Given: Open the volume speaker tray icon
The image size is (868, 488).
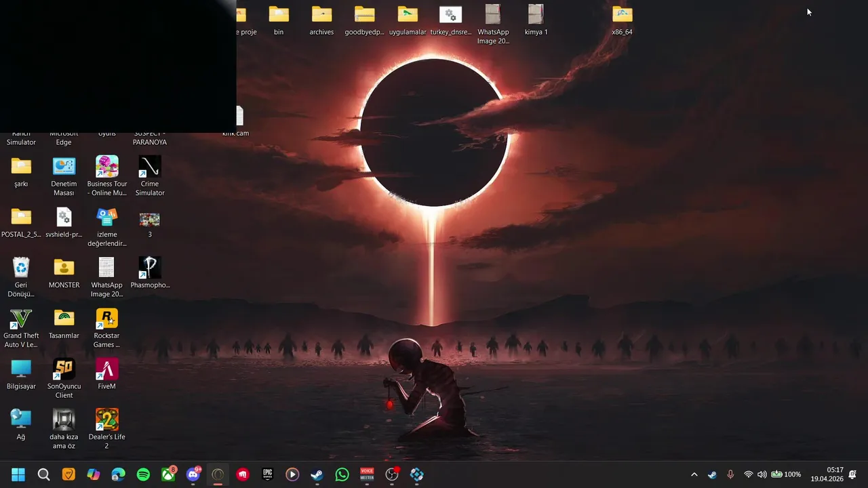Looking at the screenshot, I should [x=762, y=474].
